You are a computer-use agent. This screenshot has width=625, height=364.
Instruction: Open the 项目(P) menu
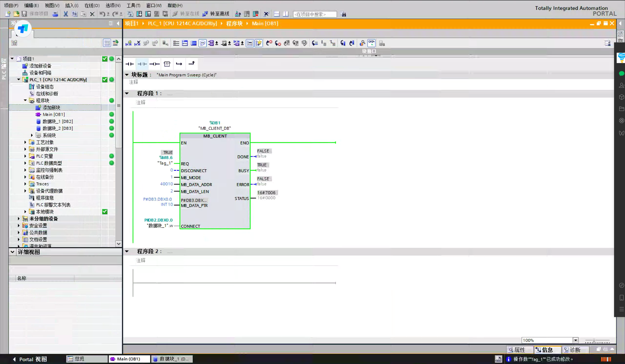11,5
